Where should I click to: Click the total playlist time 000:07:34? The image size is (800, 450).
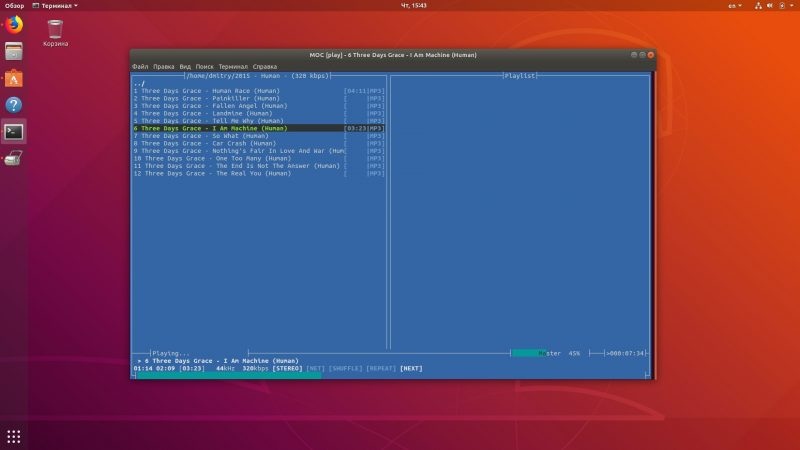tap(627, 353)
